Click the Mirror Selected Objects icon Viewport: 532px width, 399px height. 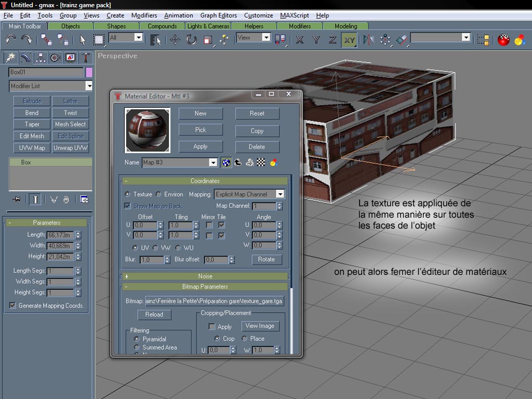click(368, 39)
